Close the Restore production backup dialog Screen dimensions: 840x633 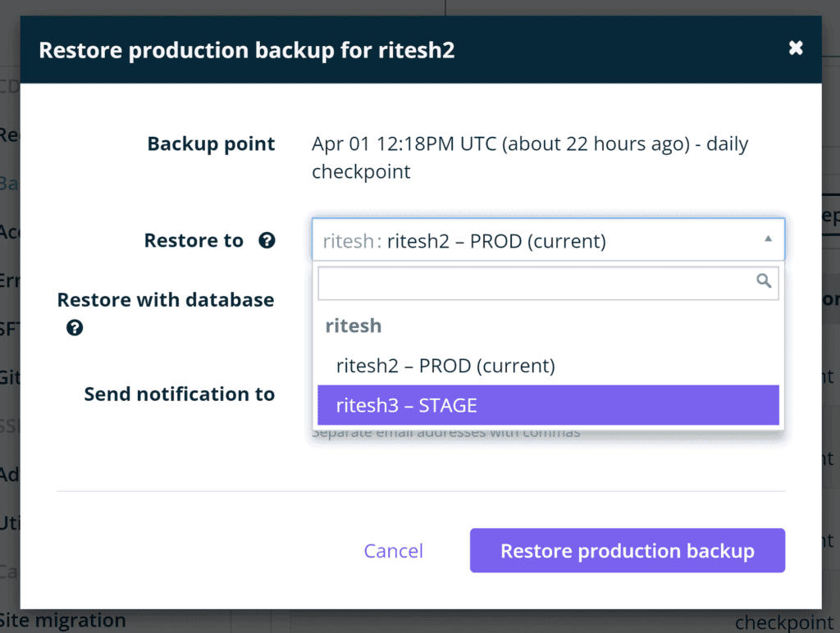point(796,48)
